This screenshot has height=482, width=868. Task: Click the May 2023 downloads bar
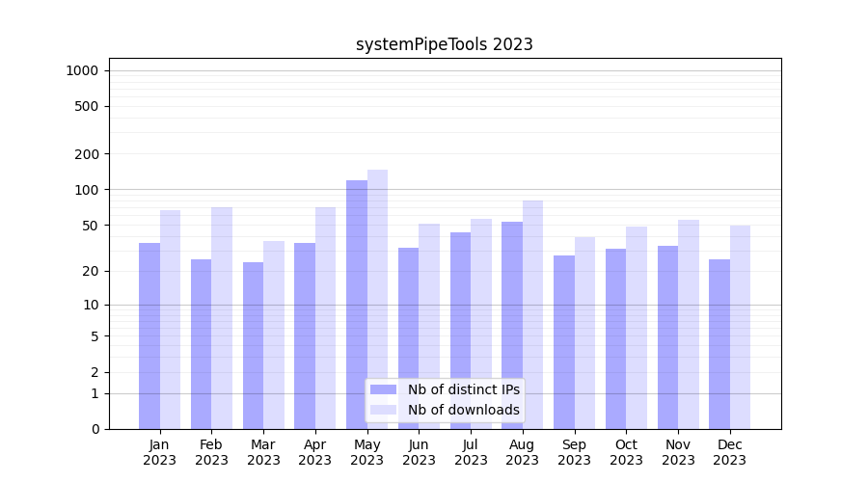[377, 299]
